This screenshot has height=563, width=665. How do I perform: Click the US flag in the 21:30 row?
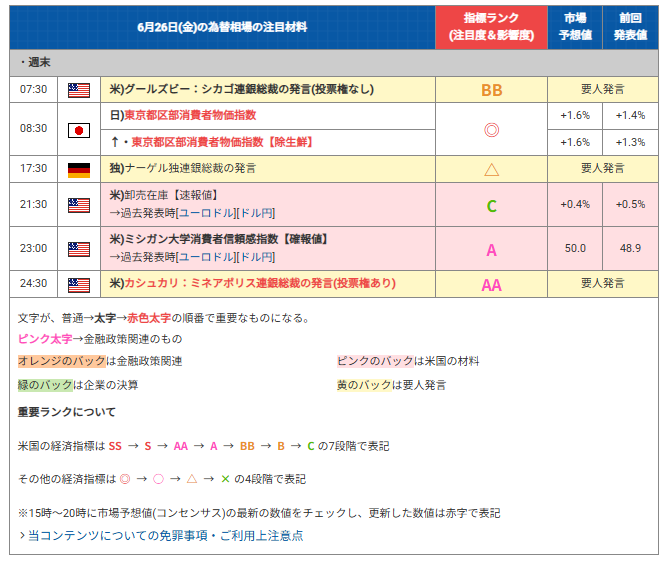pos(79,205)
